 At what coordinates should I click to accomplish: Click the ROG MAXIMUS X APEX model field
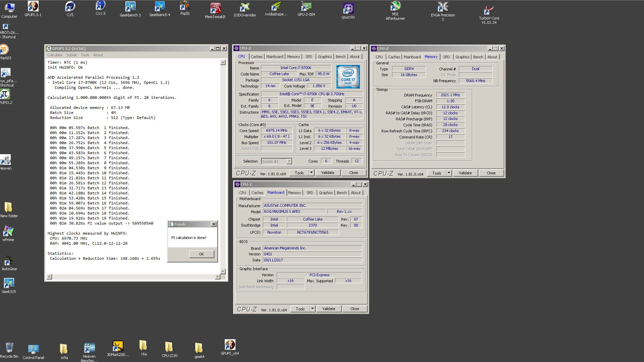tap(294, 212)
